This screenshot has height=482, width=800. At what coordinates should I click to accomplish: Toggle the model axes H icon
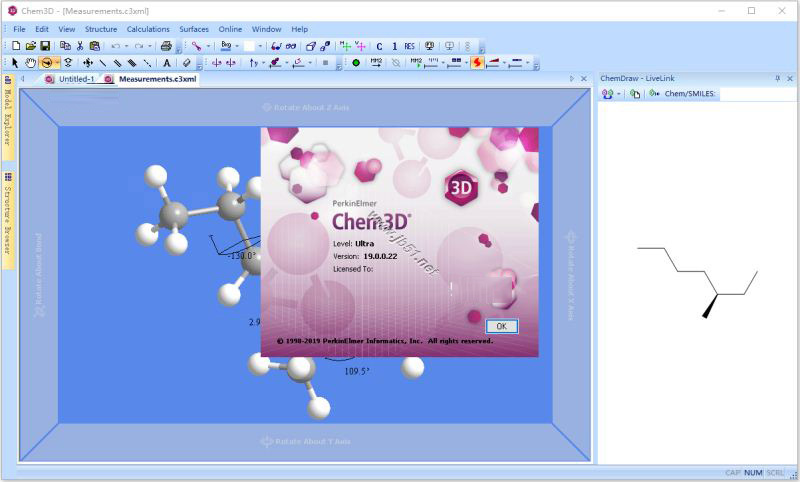(x=345, y=46)
